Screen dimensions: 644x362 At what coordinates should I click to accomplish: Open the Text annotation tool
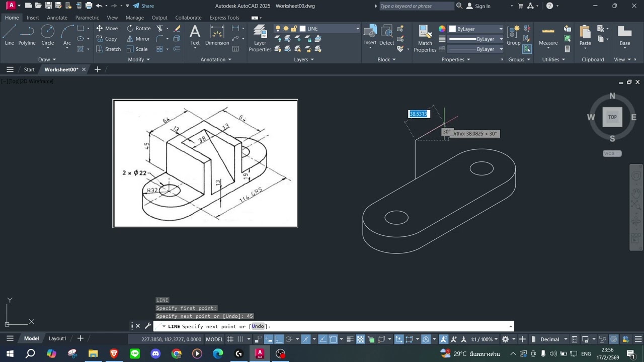195,35
